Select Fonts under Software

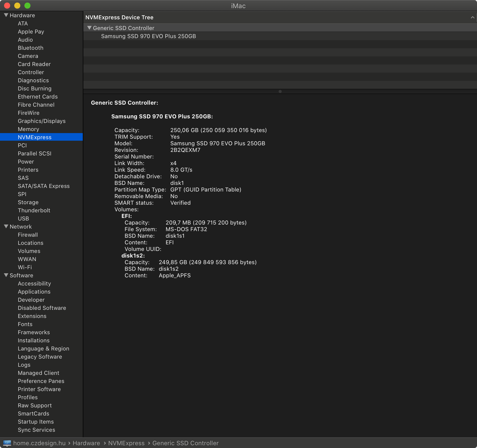(x=25, y=324)
